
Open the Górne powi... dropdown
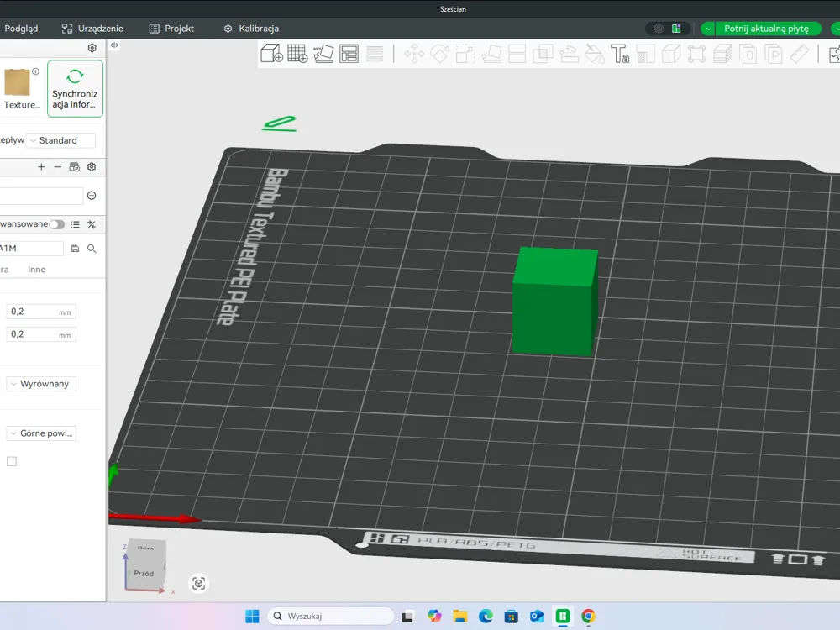point(41,433)
